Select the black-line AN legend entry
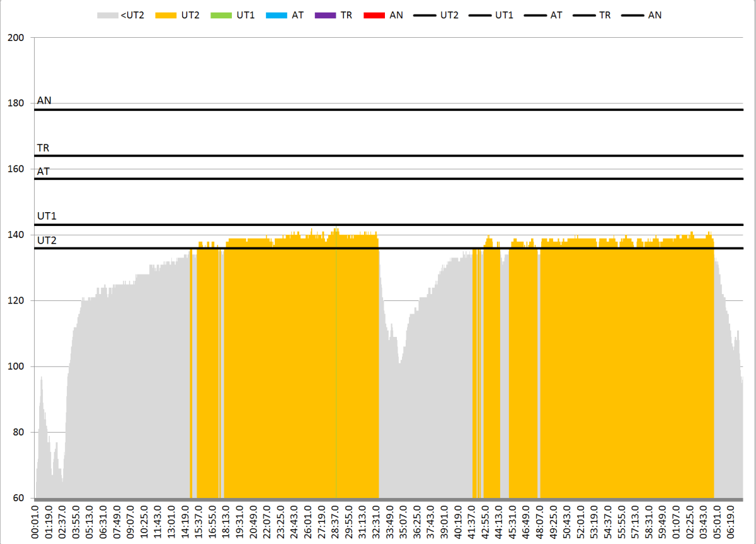 pyautogui.click(x=632, y=15)
